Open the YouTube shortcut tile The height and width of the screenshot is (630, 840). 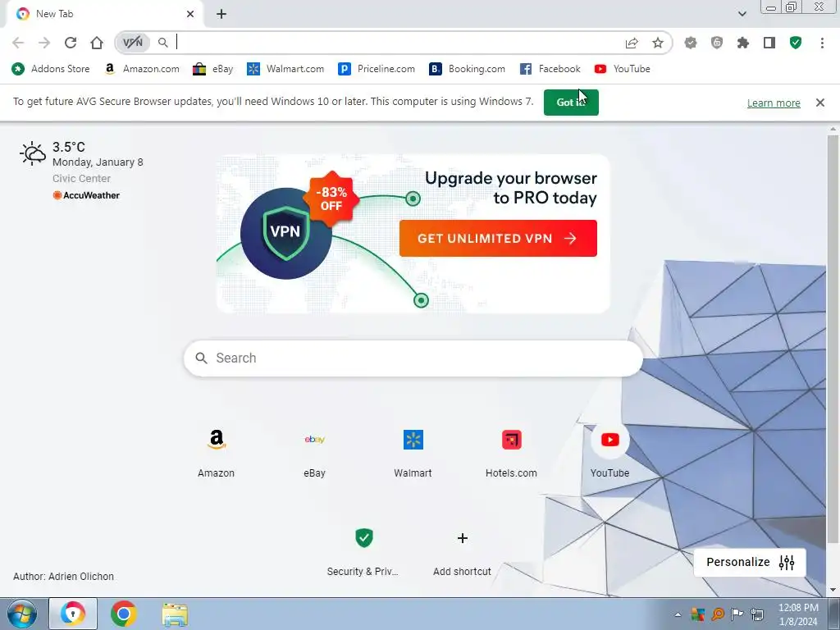click(x=609, y=453)
